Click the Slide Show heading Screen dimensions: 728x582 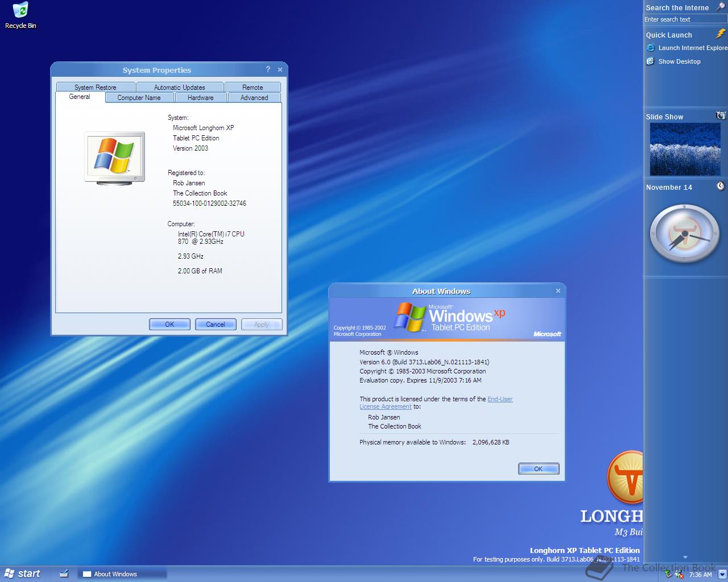coord(664,117)
